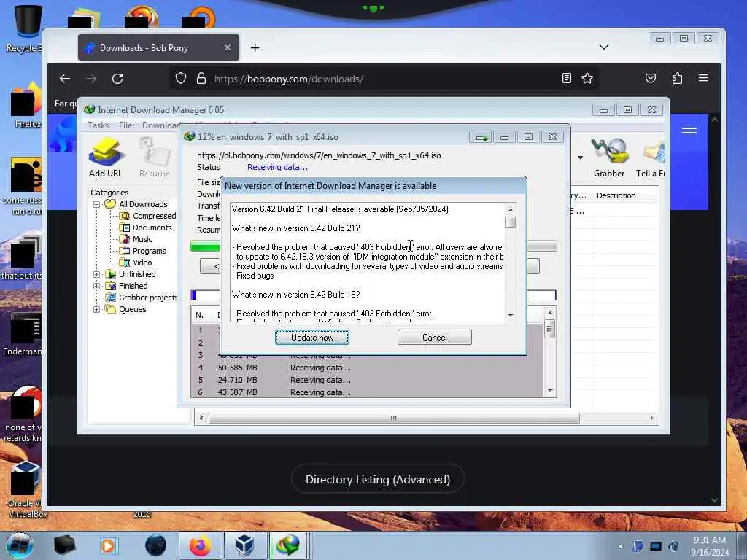Close the Downloads - Bob Pony tab
The height and width of the screenshot is (560, 747).
click(x=228, y=47)
